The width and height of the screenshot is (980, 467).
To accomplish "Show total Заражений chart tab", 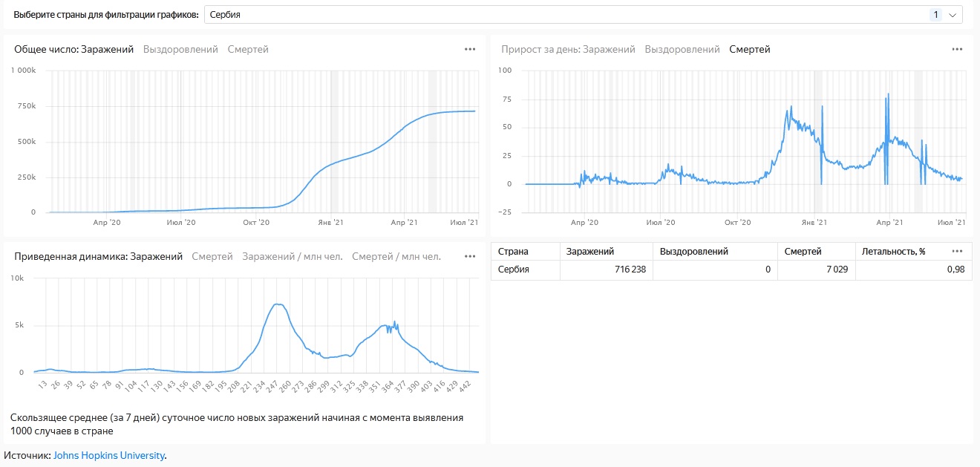I will click(107, 49).
